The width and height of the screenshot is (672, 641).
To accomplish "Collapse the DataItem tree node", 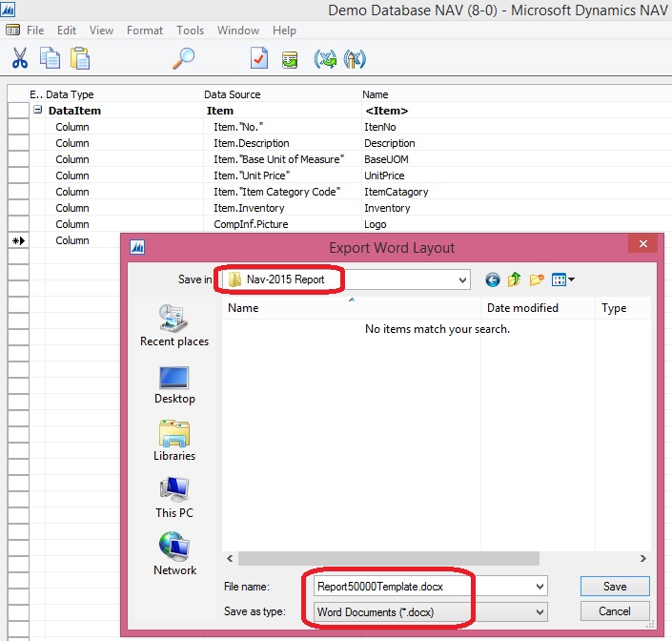I will pos(37,111).
